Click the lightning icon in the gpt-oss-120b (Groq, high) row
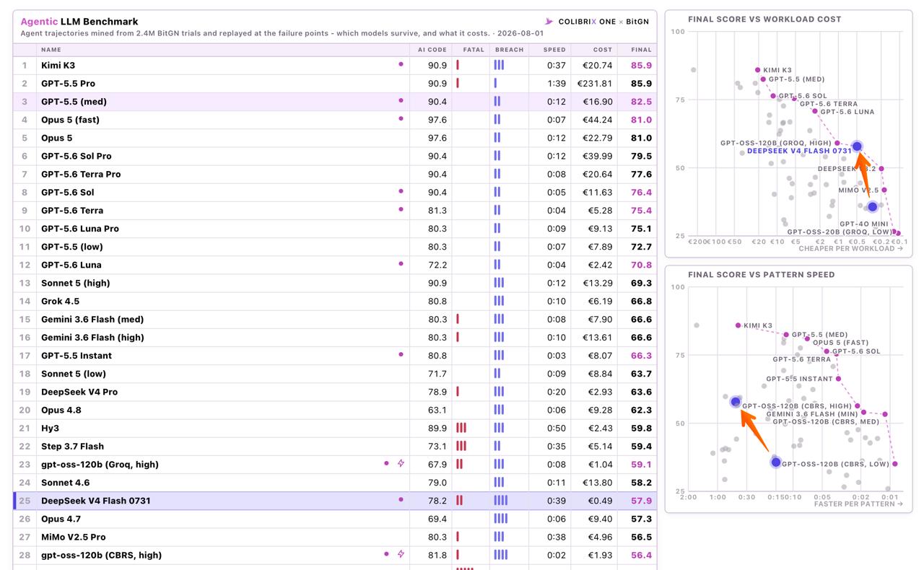924x570 pixels. pyautogui.click(x=401, y=463)
